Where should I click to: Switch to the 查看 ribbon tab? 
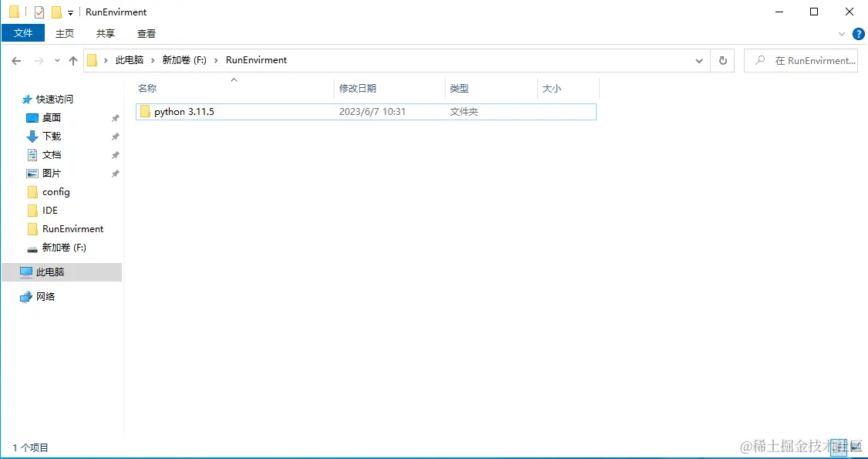[x=146, y=33]
